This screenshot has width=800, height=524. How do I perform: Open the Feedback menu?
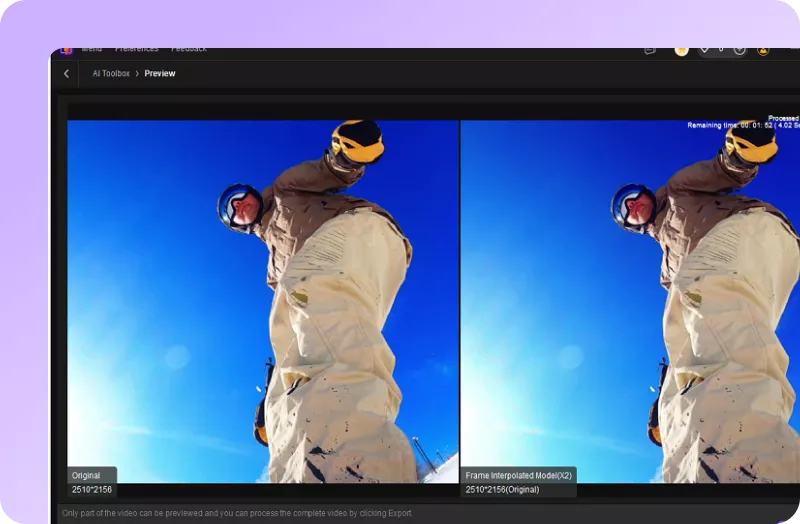[x=189, y=49]
